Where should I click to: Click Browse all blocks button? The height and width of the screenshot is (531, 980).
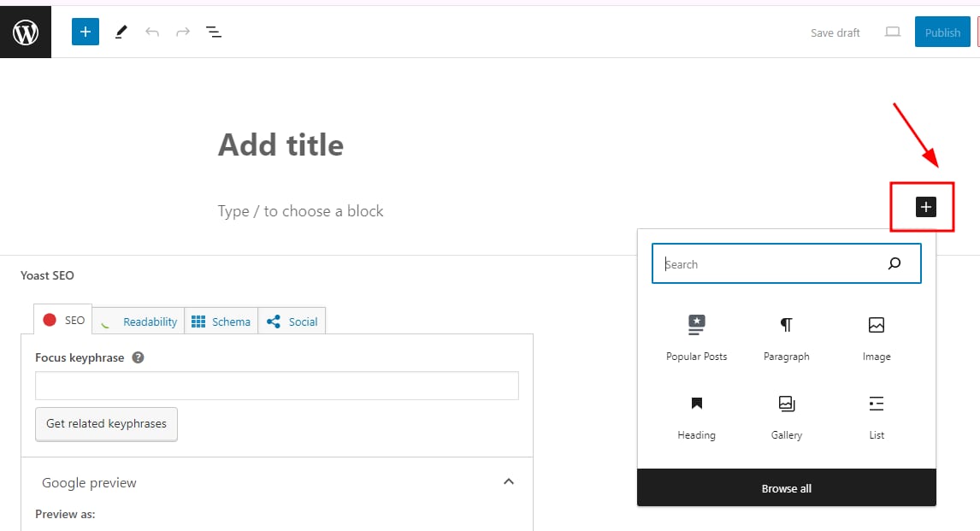[786, 488]
